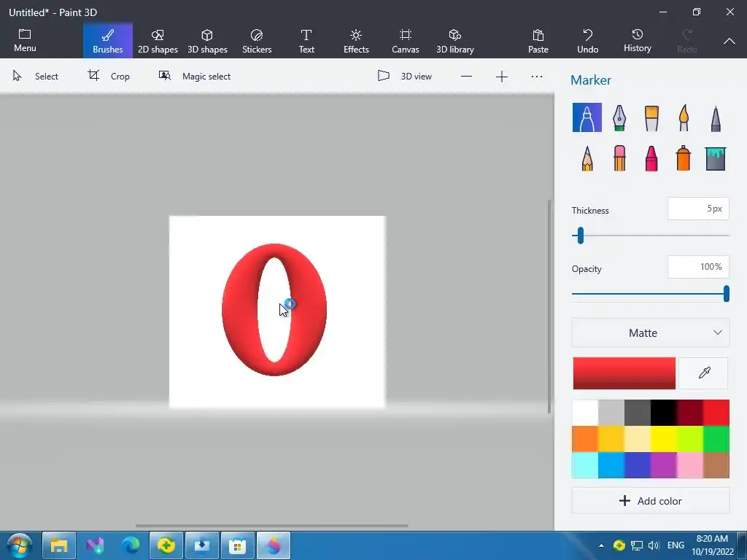Pick a color with the eyedropper
The width and height of the screenshot is (747, 560).
point(704,373)
